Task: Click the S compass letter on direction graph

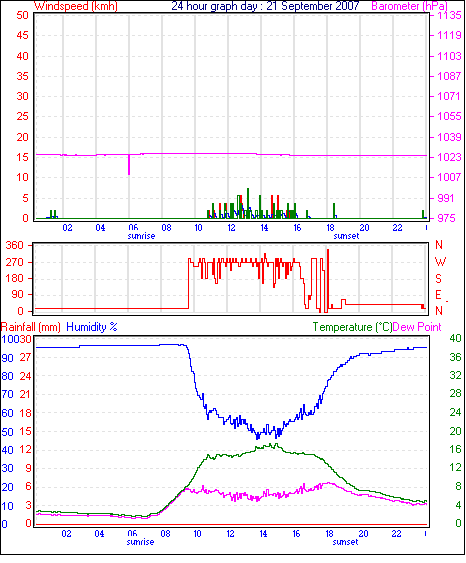Action: [x=438, y=279]
